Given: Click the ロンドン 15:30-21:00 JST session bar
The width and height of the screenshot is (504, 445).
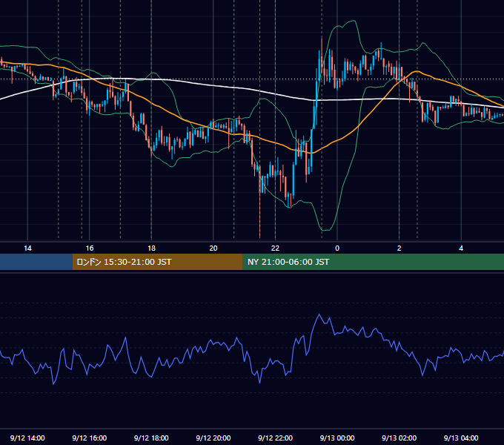Looking at the screenshot, I should 157,262.
